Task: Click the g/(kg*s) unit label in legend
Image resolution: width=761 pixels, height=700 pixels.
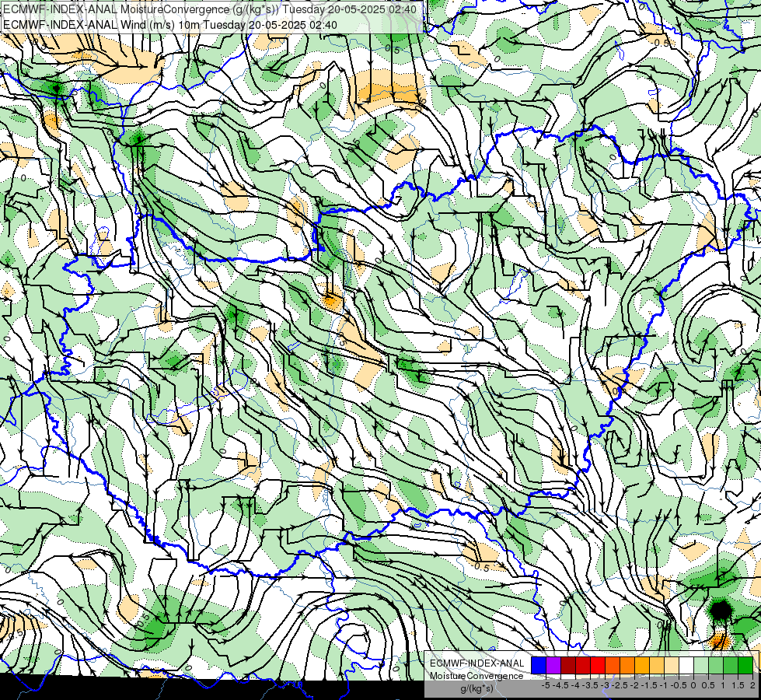Action: [x=476, y=688]
